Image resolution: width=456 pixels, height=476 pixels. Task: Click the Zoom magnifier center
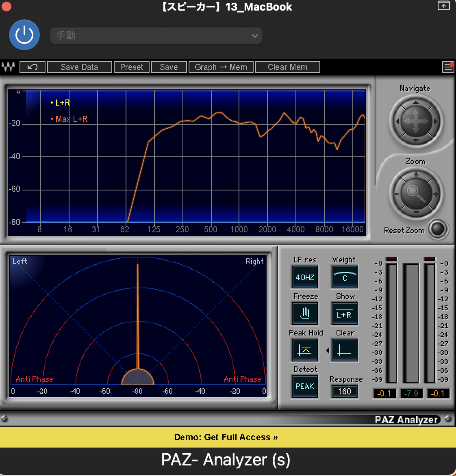pos(416,193)
